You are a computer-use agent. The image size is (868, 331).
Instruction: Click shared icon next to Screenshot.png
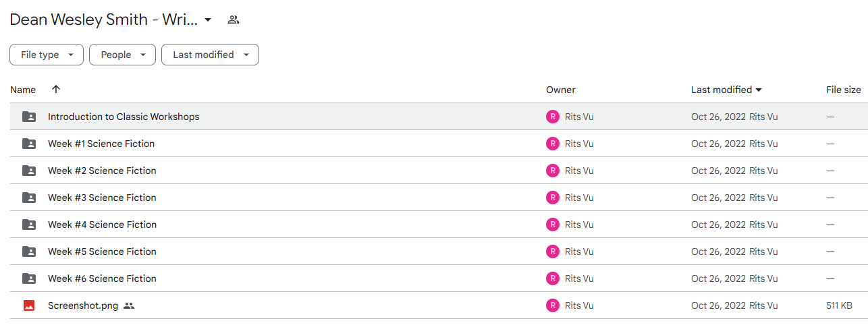(x=129, y=305)
